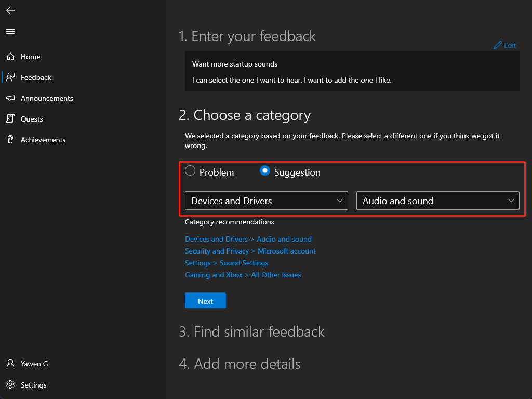Open the hamburger navigation menu
Viewport: 532px width, 399px height.
(x=10, y=32)
